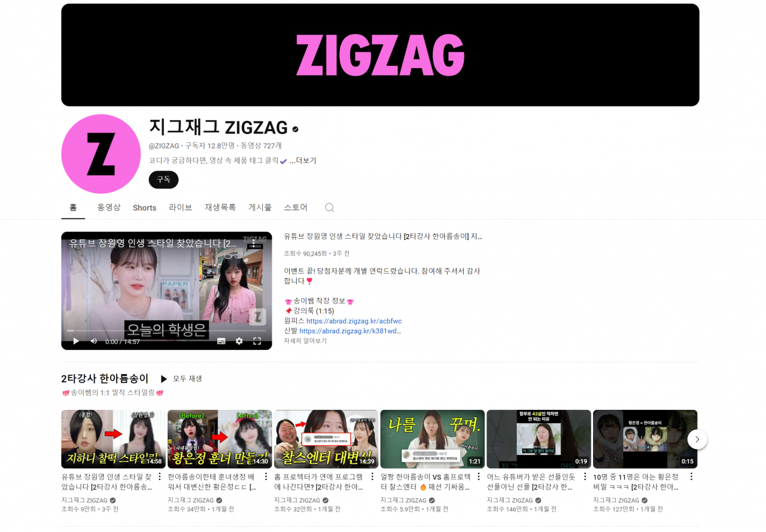
Task: Click channel name under the 조회수 9만회 video
Action: coord(84,500)
